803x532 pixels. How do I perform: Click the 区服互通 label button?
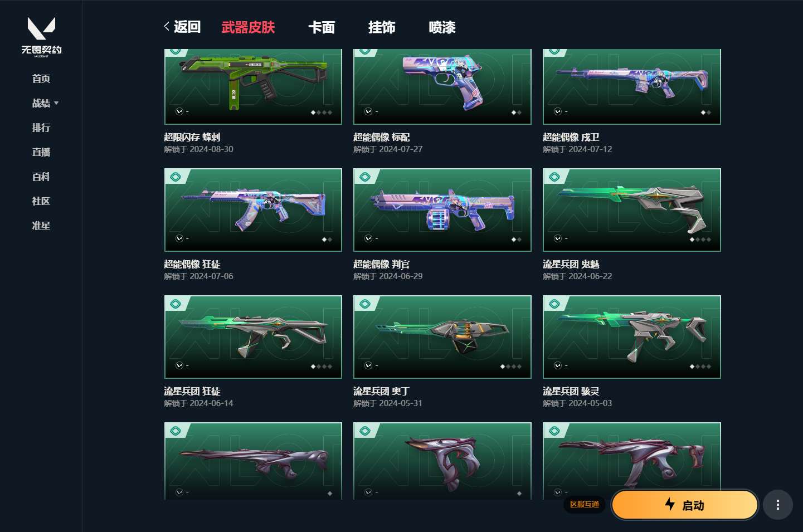tap(585, 504)
